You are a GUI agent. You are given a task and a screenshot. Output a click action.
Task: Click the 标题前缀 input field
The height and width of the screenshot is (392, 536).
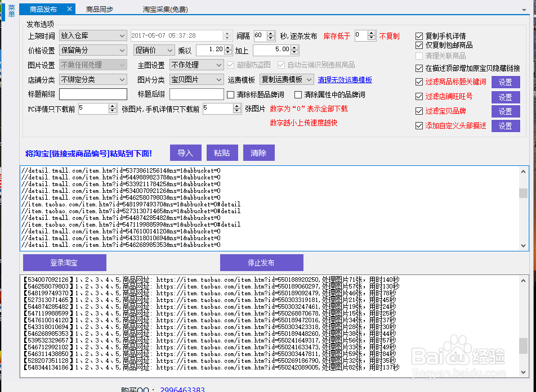[x=93, y=94]
